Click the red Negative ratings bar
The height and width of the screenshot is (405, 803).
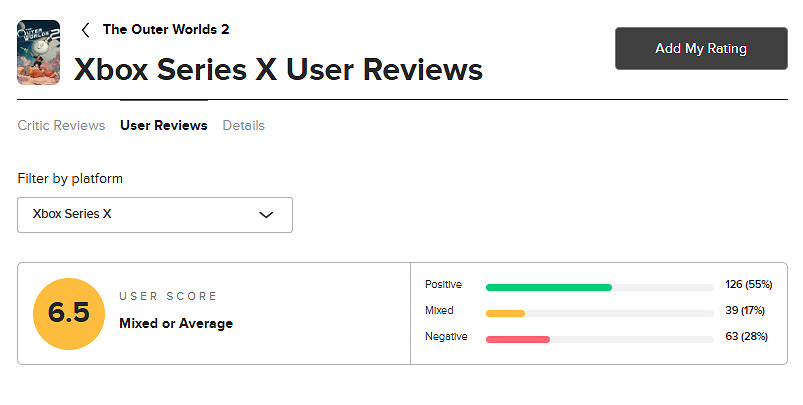[518, 339]
